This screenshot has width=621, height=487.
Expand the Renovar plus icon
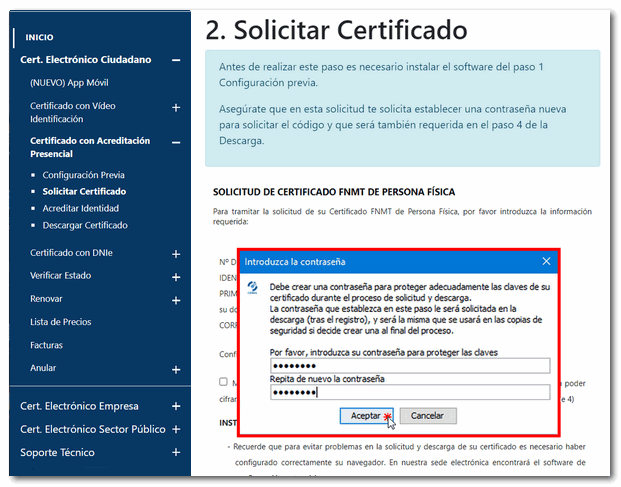pyautogui.click(x=176, y=300)
